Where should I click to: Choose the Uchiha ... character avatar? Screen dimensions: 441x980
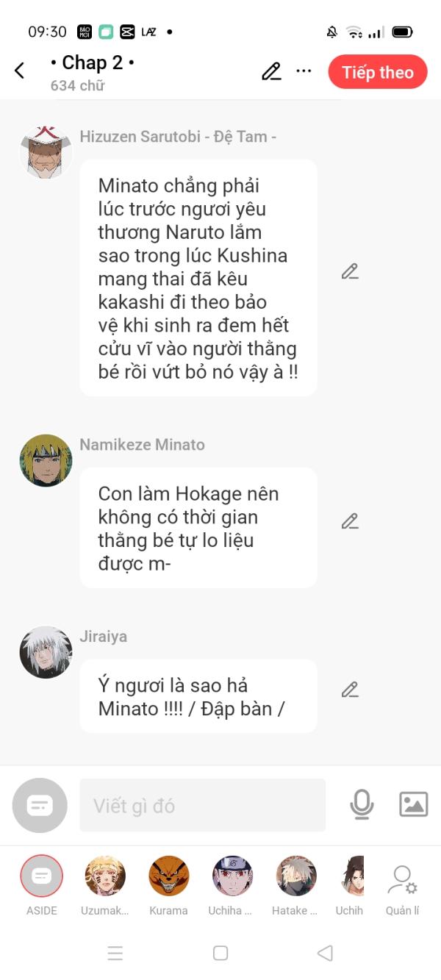[x=232, y=886]
